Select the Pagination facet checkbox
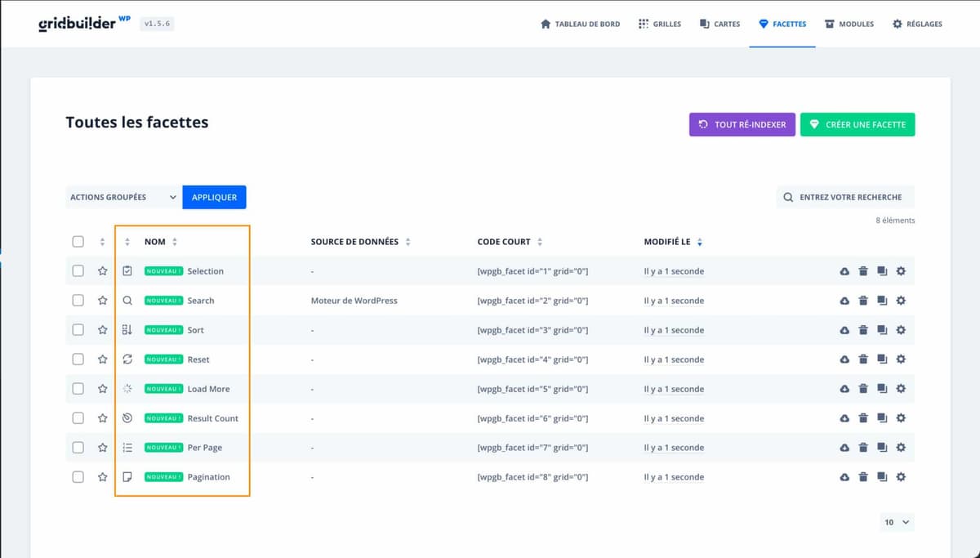The image size is (980, 558). coord(78,477)
